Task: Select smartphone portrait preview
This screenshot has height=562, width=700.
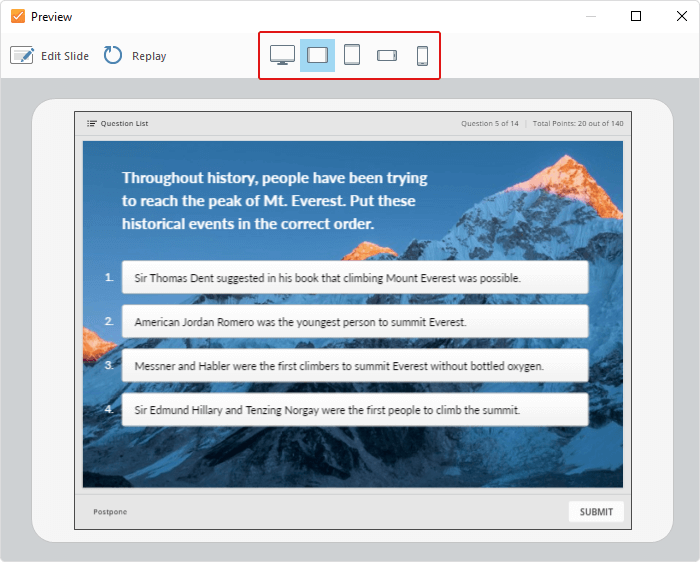Action: pos(422,56)
